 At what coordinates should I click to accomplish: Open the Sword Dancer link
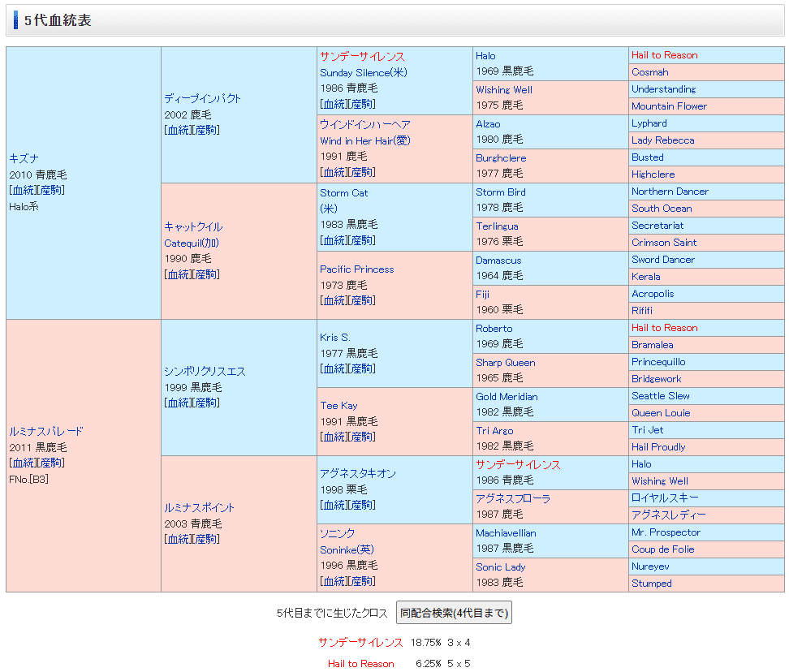663,260
